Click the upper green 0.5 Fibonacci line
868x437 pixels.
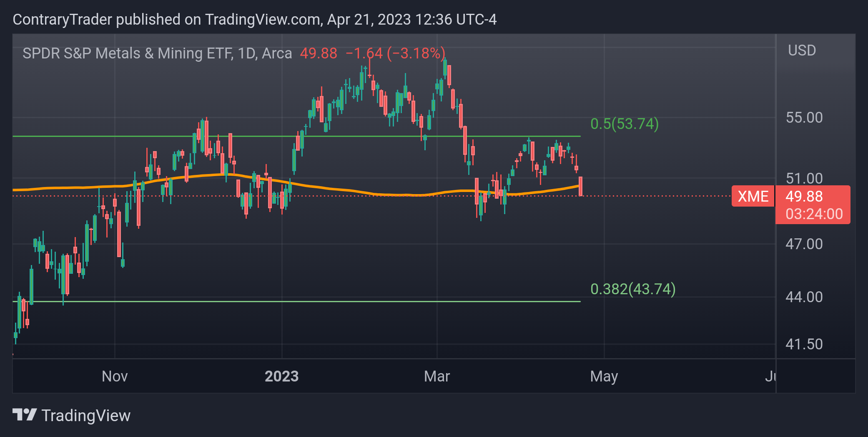(296, 136)
